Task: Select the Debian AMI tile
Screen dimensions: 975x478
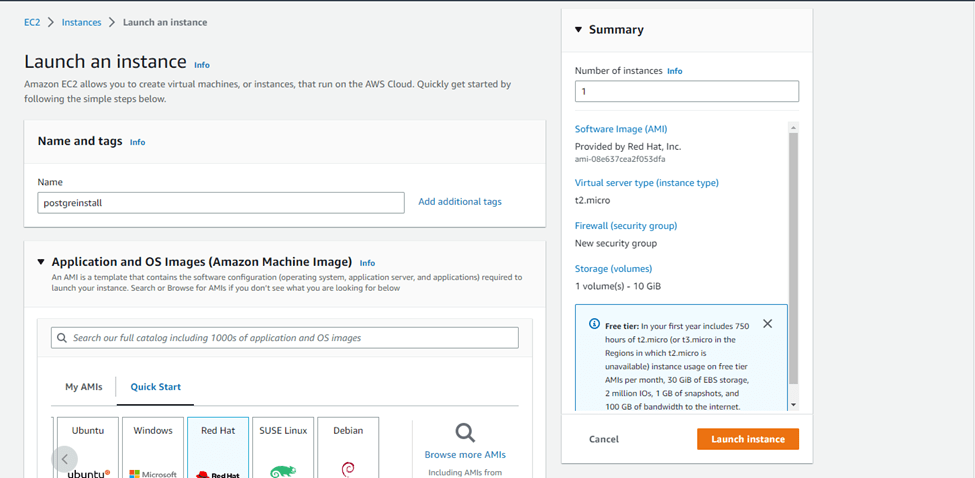Action: click(348, 447)
